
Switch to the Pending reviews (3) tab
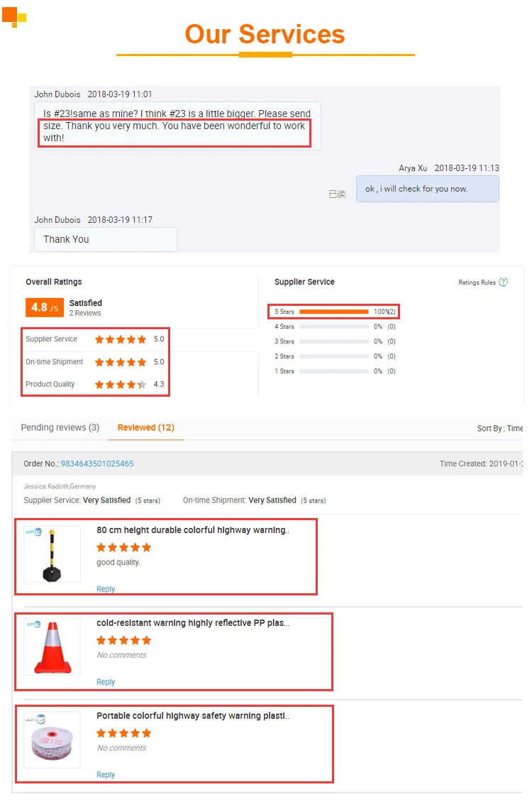click(x=60, y=427)
